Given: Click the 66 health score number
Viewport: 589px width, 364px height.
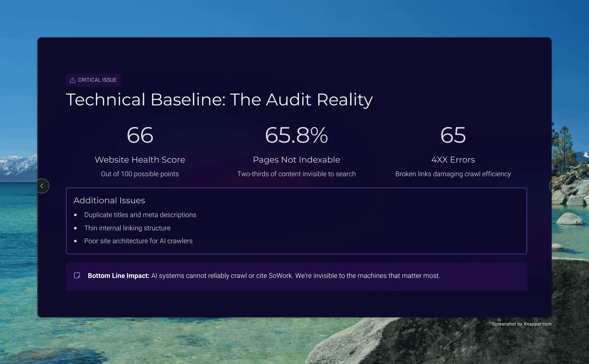Looking at the screenshot, I should click(x=140, y=135).
